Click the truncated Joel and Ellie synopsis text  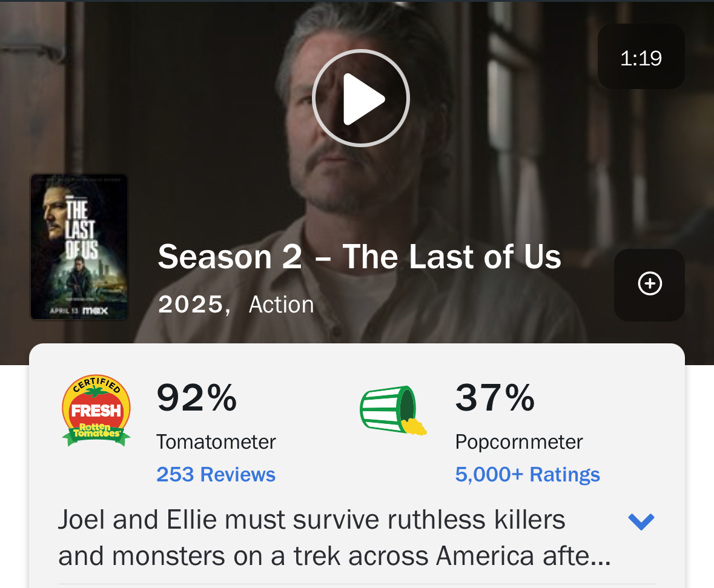(x=334, y=538)
